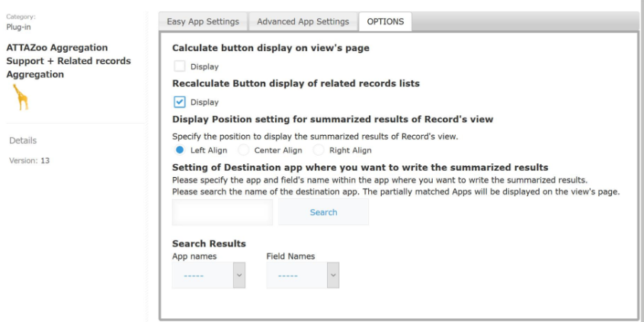Open the Advanced App Settings tab
Viewport: 644px width, 322px height.
pos(303,21)
